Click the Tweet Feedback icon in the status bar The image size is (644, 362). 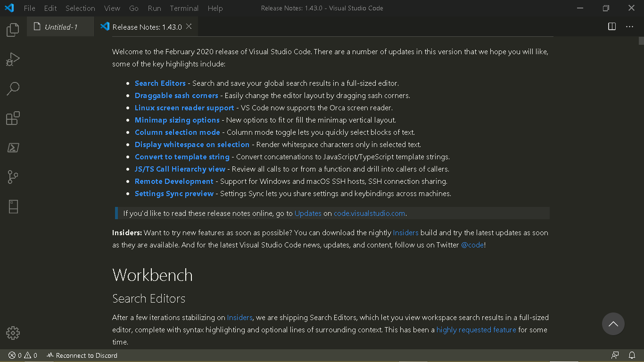[615, 355]
